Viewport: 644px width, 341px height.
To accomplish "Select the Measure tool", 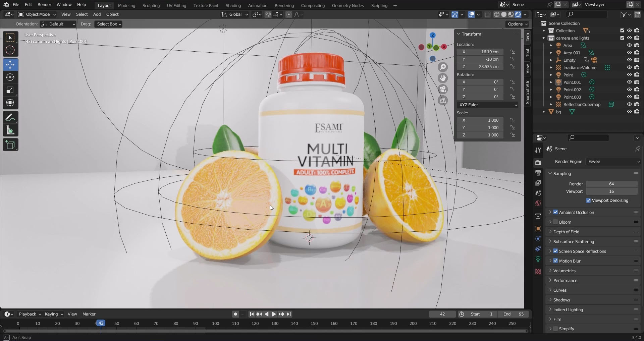I will tap(10, 130).
